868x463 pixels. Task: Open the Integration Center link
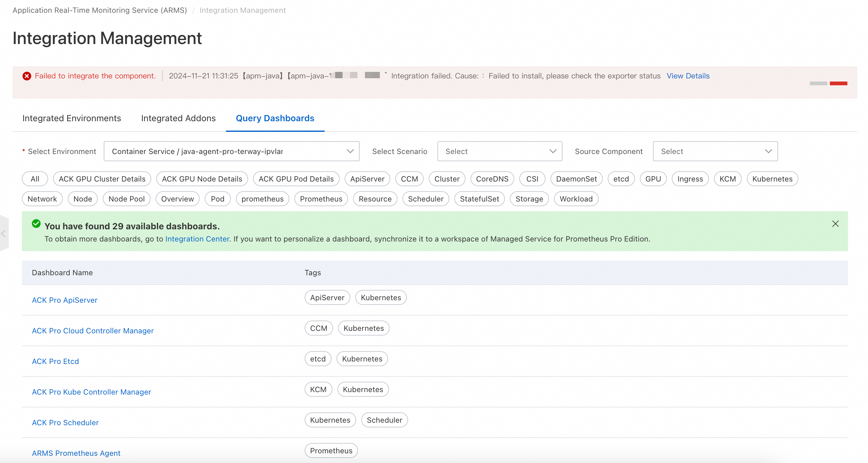[197, 239]
